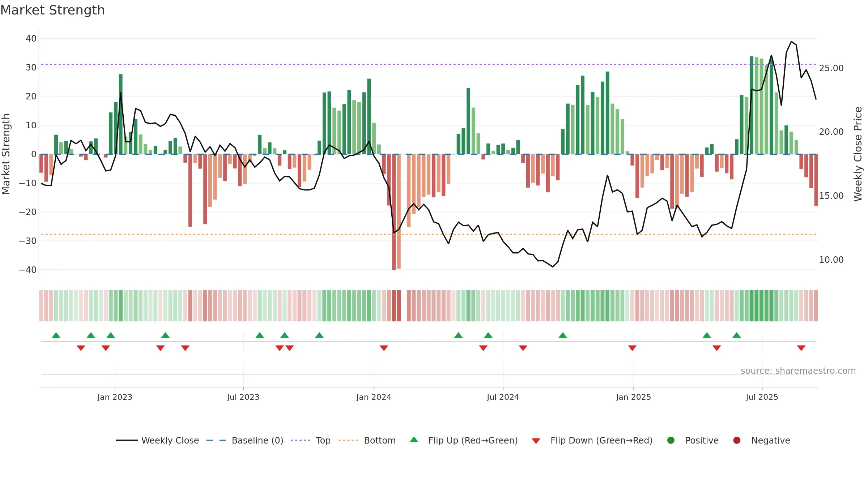Click the red down-triangle icon in the legend
868x488 pixels.
coord(536,441)
